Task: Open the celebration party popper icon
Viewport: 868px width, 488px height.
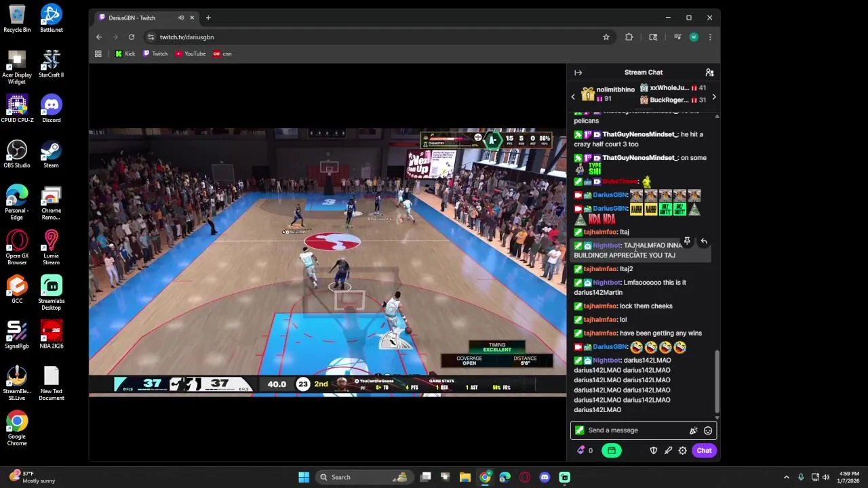Action: (693, 430)
